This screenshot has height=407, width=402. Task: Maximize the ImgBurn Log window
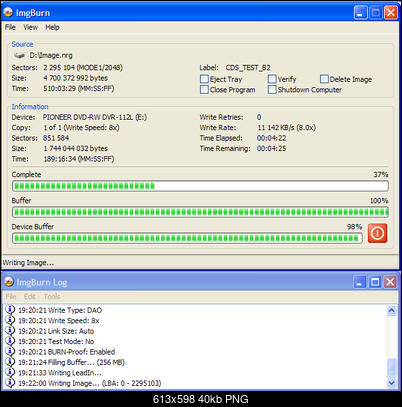pos(375,282)
